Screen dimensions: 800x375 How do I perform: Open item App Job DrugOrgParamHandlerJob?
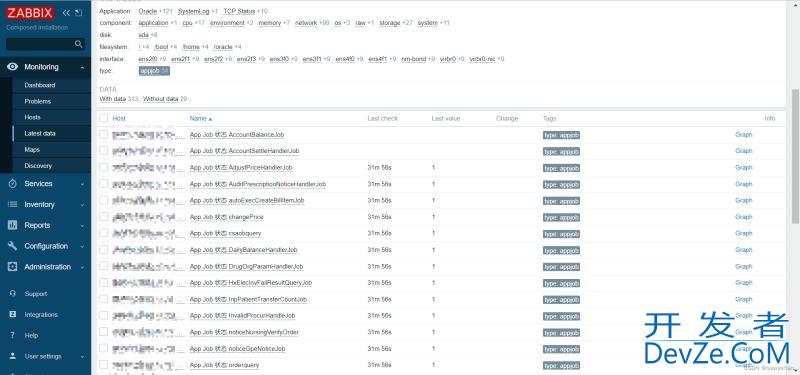click(246, 266)
